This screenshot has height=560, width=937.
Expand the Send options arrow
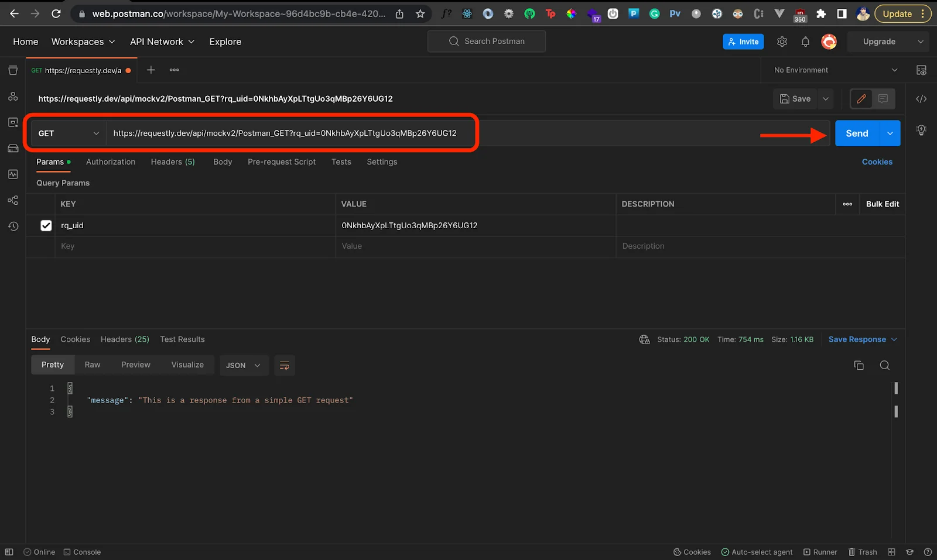pyautogui.click(x=890, y=133)
